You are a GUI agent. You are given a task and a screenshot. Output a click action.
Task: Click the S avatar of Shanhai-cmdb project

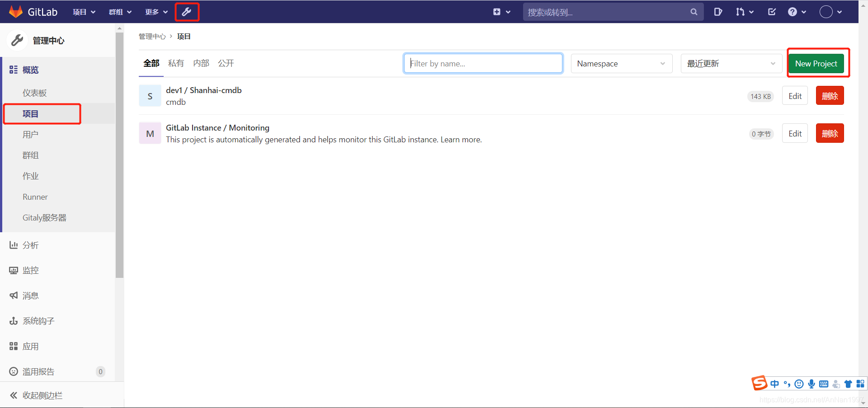pyautogui.click(x=150, y=96)
